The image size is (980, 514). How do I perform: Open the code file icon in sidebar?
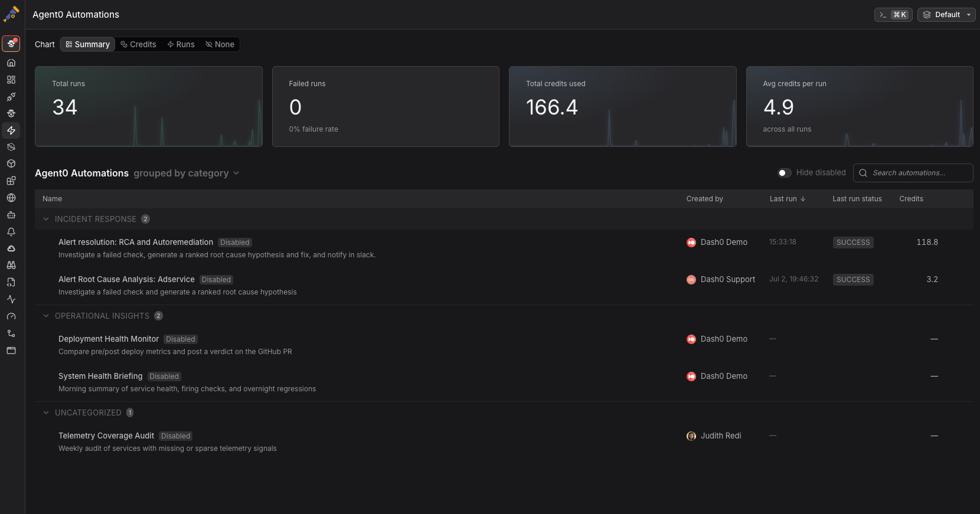point(11,283)
